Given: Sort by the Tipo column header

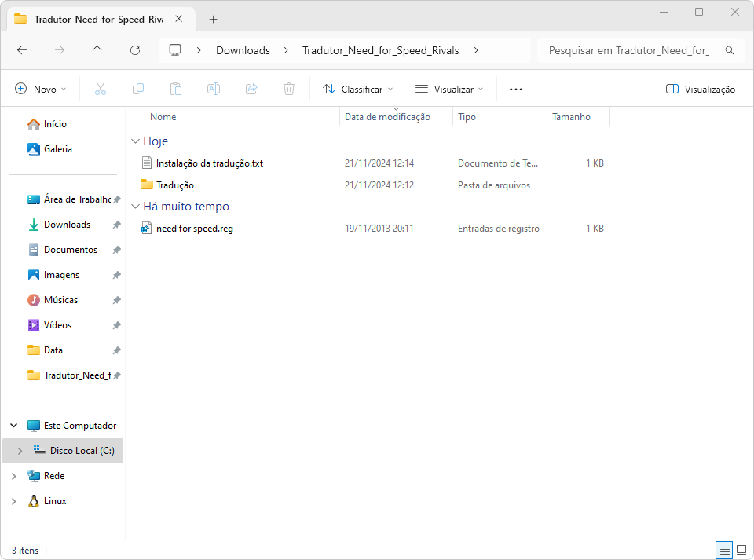Looking at the screenshot, I should point(467,117).
